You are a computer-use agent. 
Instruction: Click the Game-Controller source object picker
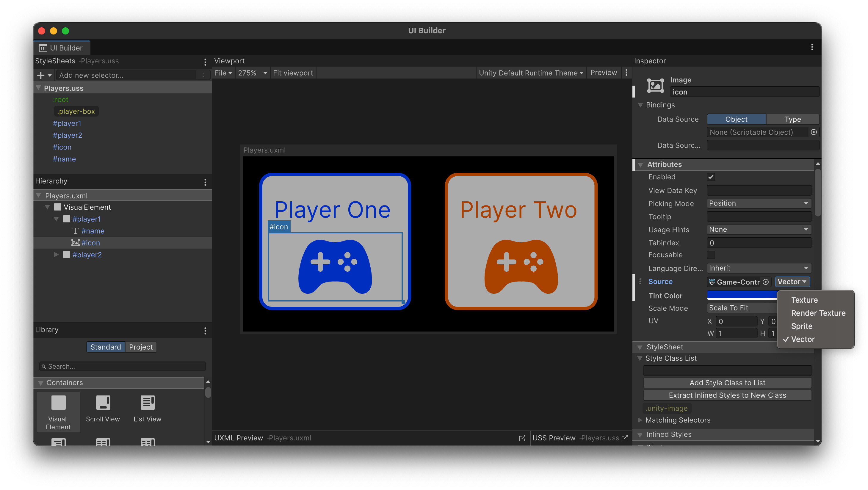766,282
